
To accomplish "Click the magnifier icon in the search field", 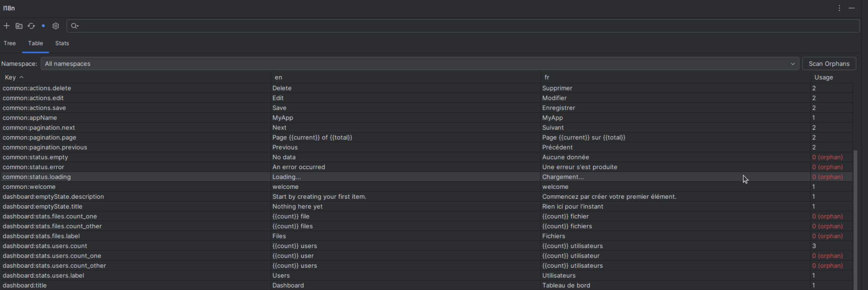I will [x=74, y=26].
